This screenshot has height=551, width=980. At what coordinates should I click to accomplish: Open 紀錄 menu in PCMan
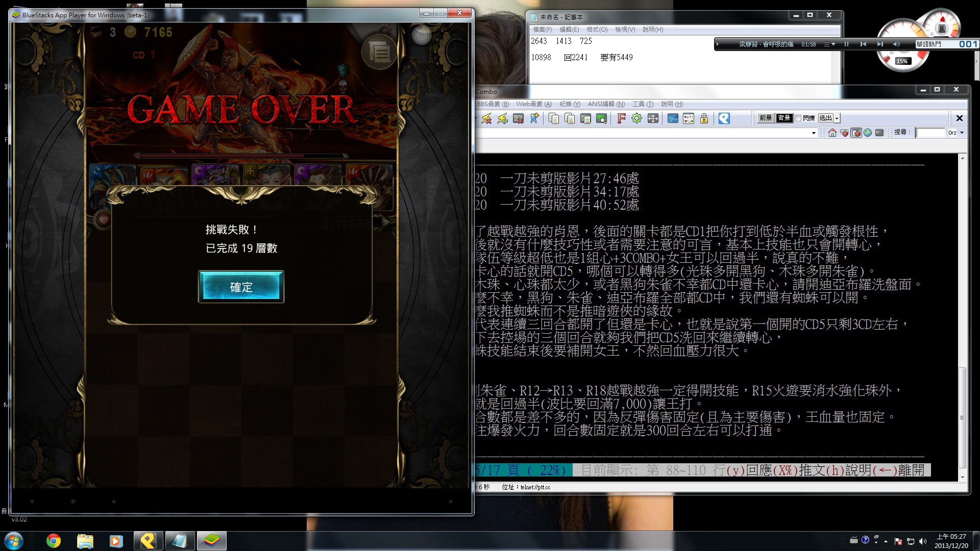pyautogui.click(x=570, y=104)
